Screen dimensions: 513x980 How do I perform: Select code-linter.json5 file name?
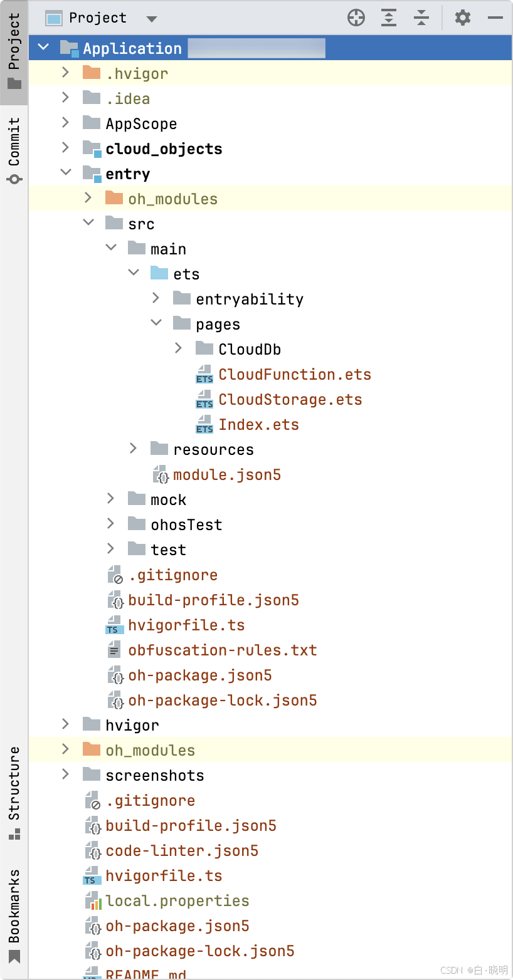tap(182, 851)
